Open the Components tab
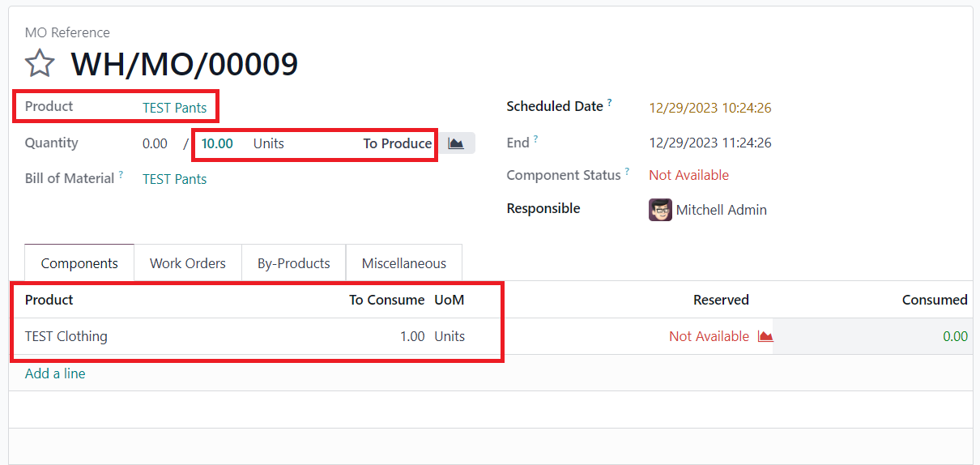 [x=79, y=263]
